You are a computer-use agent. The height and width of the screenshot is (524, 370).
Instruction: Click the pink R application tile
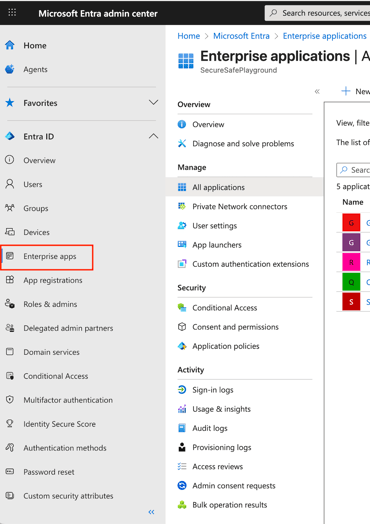coord(351,262)
